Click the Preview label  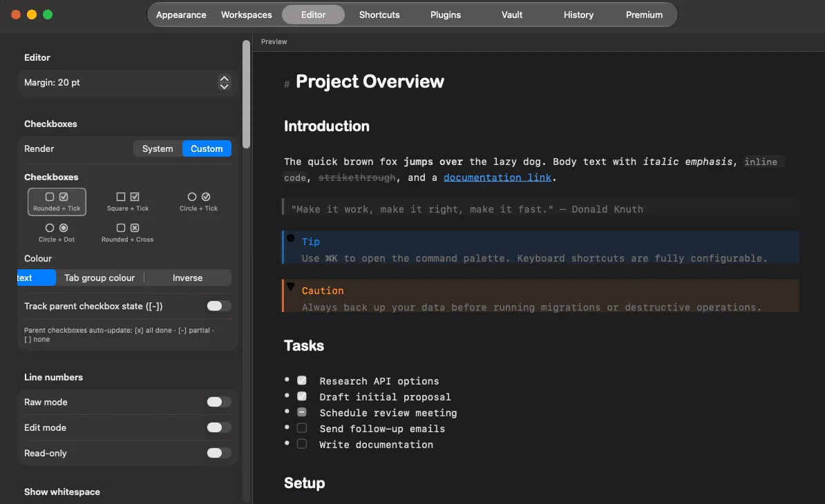tap(274, 41)
